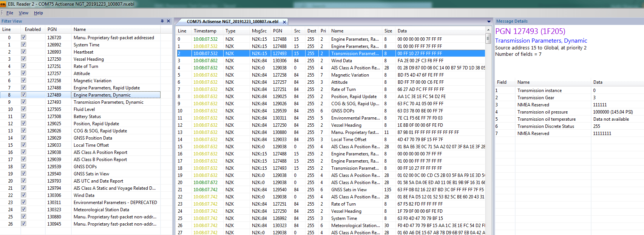Open the View menu

tap(23, 13)
